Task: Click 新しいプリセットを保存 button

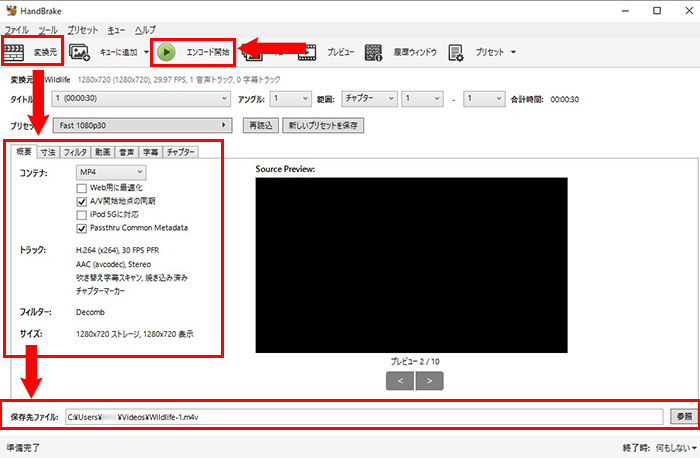Action: pos(323,125)
